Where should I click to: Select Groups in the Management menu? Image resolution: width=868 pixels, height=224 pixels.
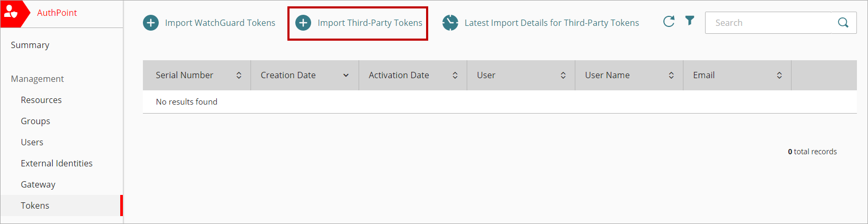[35, 122]
